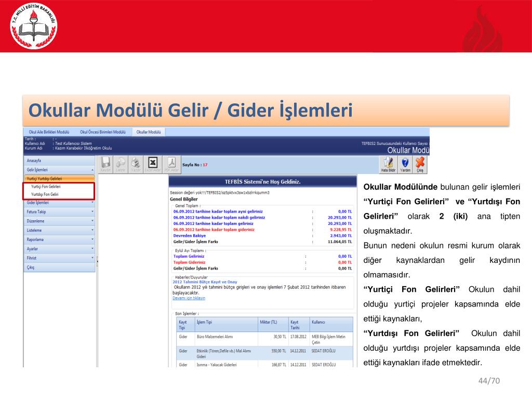Click Çıkış in the sidebar menu
The image size is (532, 399).
pyautogui.click(x=59, y=268)
